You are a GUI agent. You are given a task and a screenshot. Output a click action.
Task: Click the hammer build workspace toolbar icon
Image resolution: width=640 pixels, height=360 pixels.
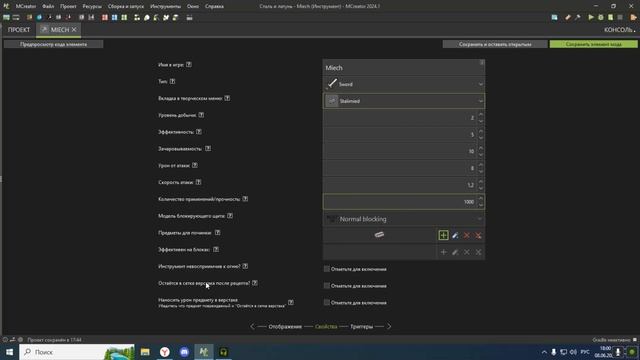578,18
